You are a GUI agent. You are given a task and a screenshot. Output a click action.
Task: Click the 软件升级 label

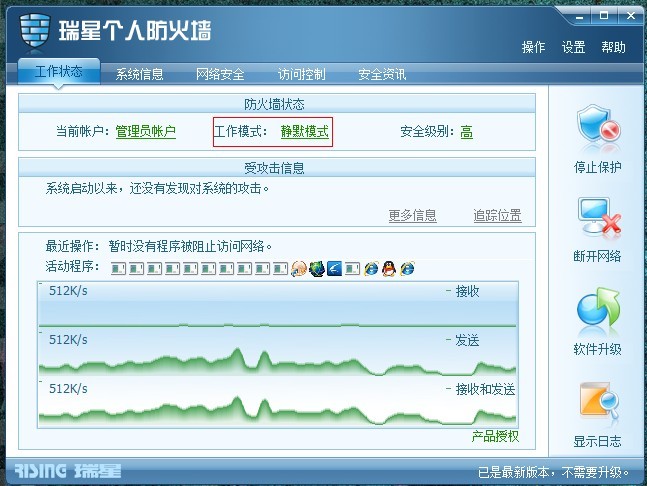click(x=597, y=349)
